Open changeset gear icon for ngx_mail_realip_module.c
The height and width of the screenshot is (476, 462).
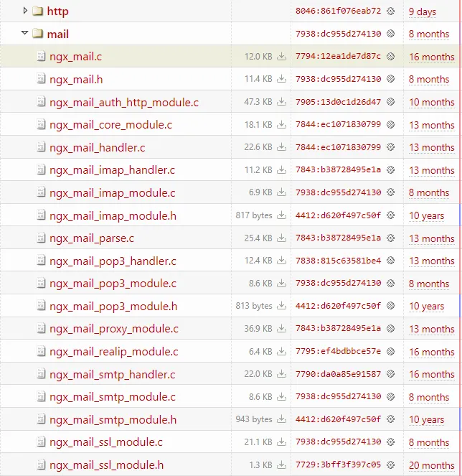pyautogui.click(x=391, y=352)
